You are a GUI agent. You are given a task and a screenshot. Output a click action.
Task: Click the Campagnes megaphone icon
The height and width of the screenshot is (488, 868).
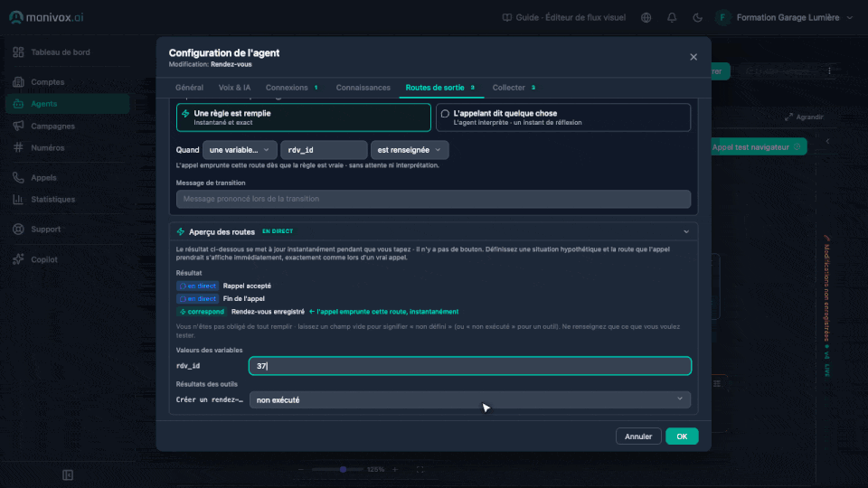[x=18, y=126]
